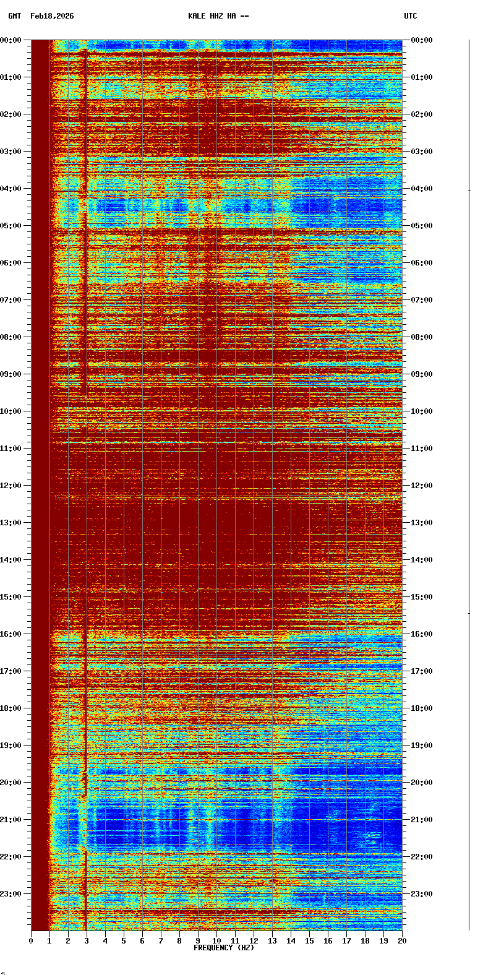The height and width of the screenshot is (980, 496).
Task: Select the 19:00 marker on UTC axis
Action: [422, 746]
